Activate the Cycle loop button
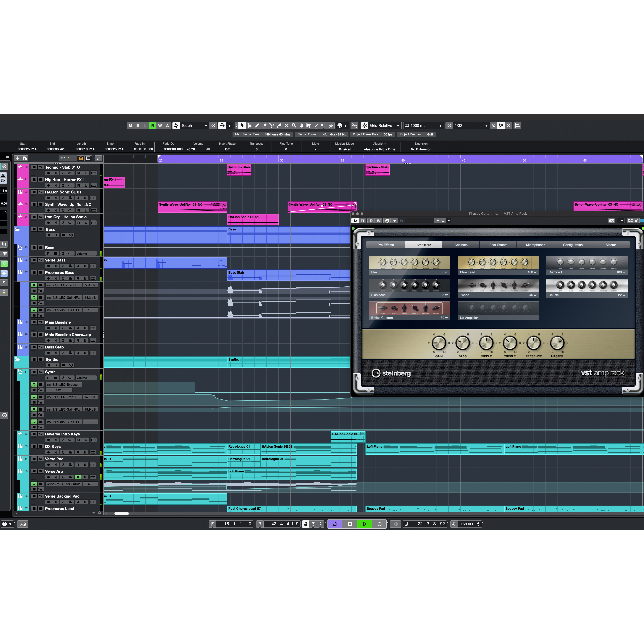This screenshot has width=644, height=644. [x=335, y=524]
